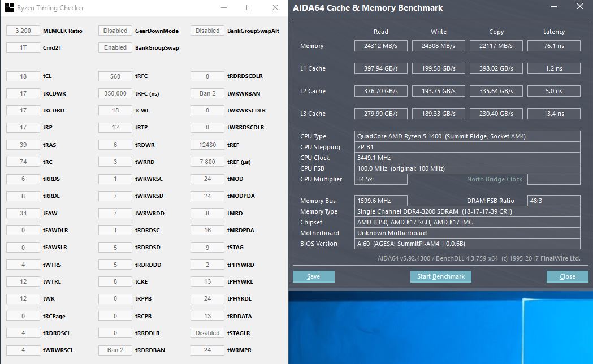This screenshot has width=593, height=364.
Task: Click CPU Multiplier value 34.5x
Action: (x=381, y=179)
